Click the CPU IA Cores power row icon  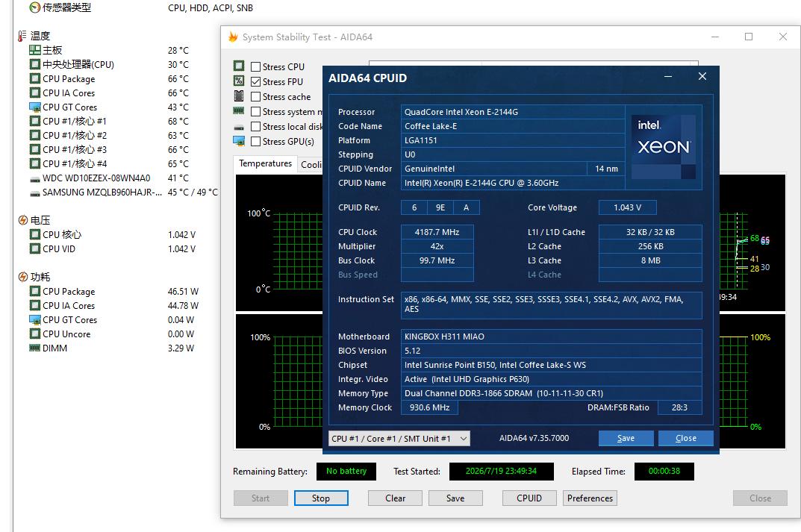tap(35, 305)
